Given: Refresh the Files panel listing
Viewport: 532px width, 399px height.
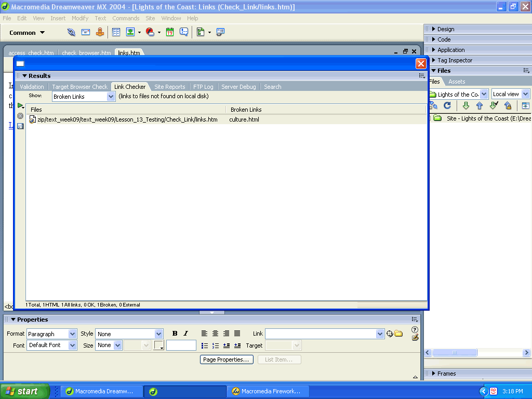Looking at the screenshot, I should click(x=447, y=105).
